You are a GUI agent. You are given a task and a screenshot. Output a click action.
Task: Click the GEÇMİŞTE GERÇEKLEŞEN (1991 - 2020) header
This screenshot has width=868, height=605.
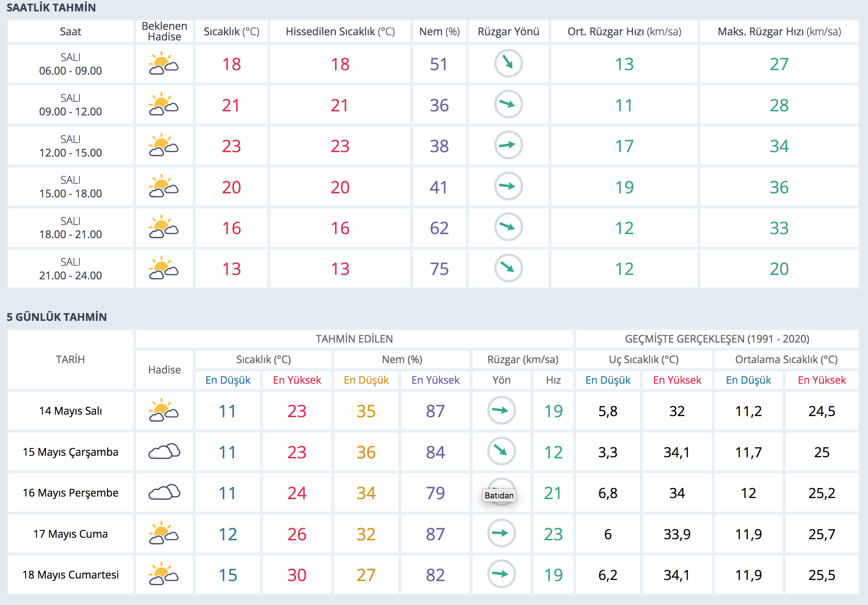(717, 339)
